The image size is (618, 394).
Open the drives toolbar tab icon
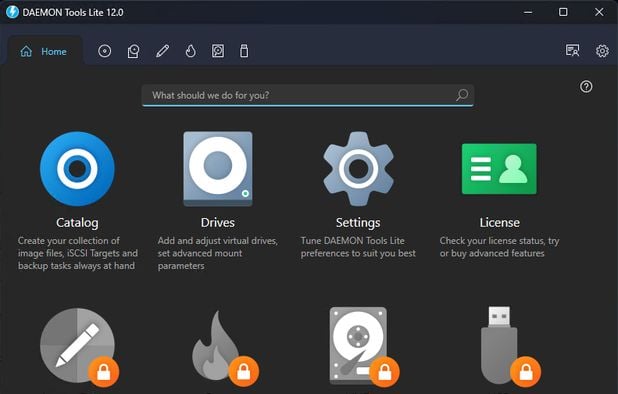(134, 51)
